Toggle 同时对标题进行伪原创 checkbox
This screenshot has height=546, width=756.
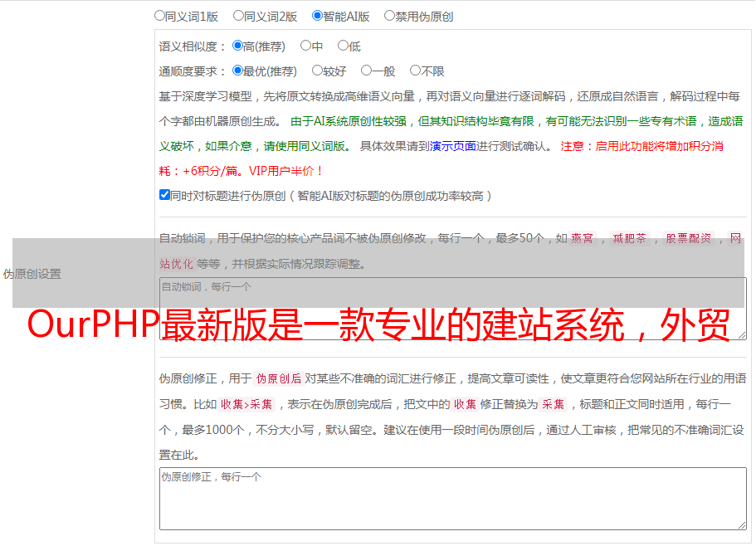click(x=164, y=195)
